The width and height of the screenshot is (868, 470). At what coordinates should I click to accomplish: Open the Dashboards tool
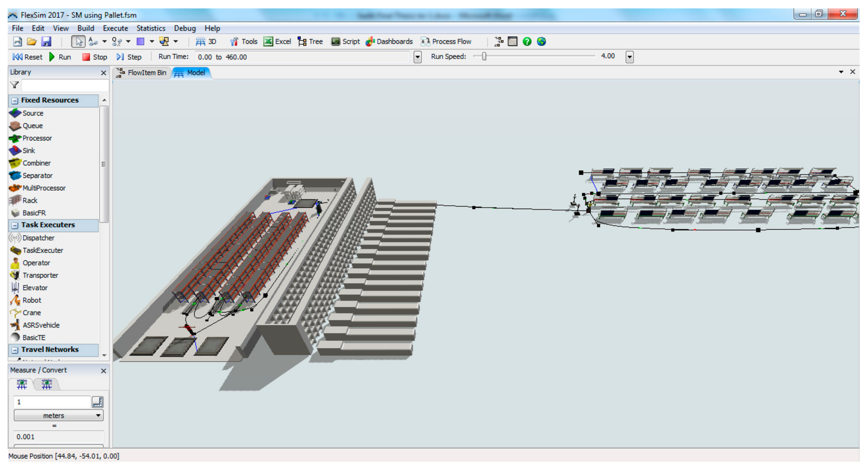[389, 41]
